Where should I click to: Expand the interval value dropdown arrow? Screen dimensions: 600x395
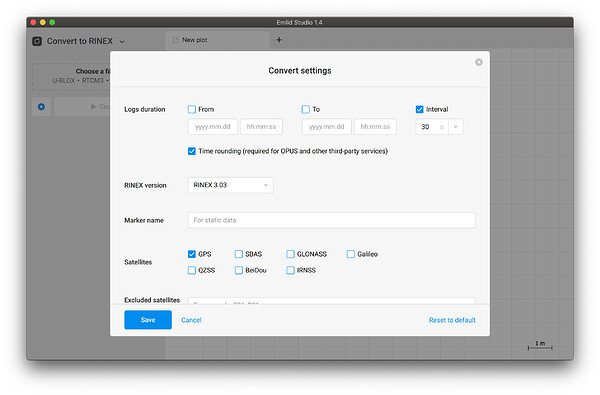(x=455, y=127)
